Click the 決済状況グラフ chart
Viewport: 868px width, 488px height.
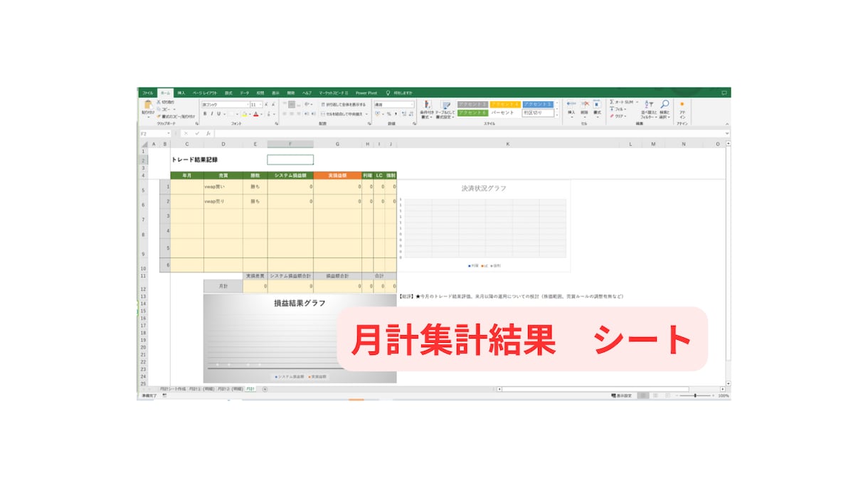click(x=484, y=226)
